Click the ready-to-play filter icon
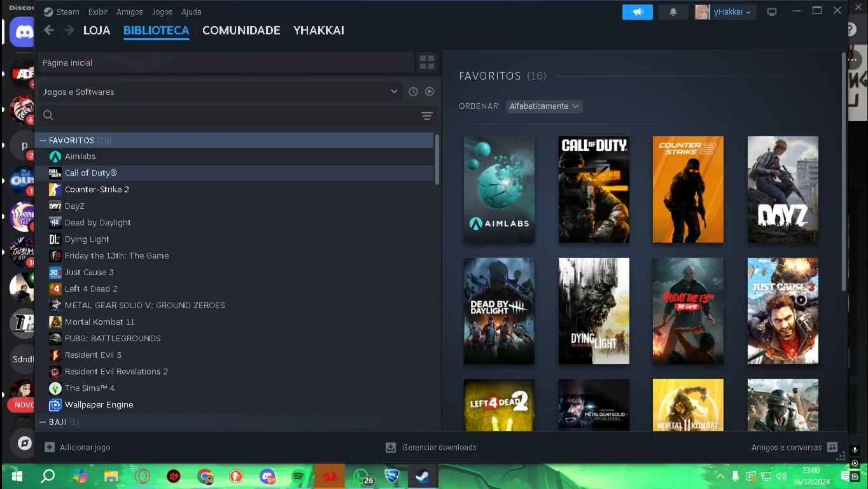Image resolution: width=868 pixels, height=489 pixels. pos(430,92)
